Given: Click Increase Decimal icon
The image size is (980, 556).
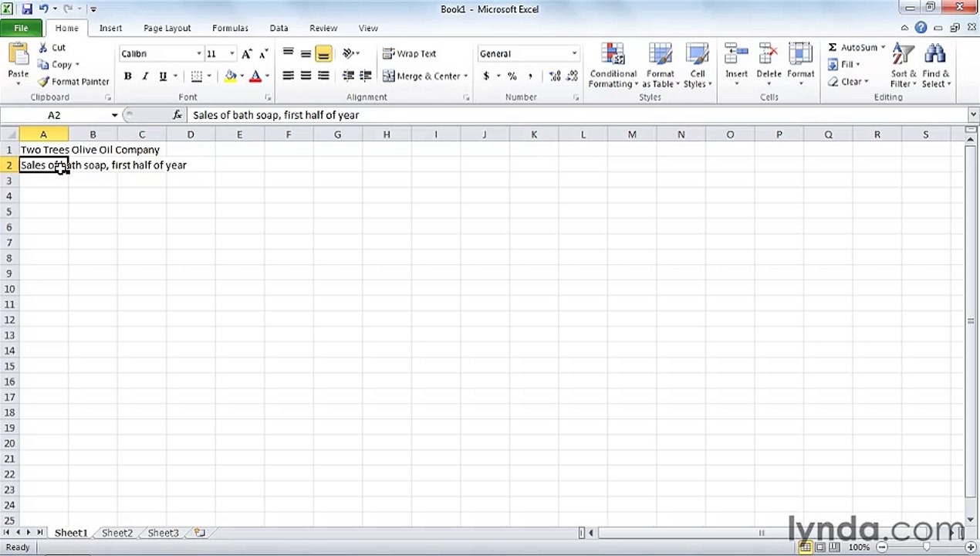Looking at the screenshot, I should click(x=555, y=76).
